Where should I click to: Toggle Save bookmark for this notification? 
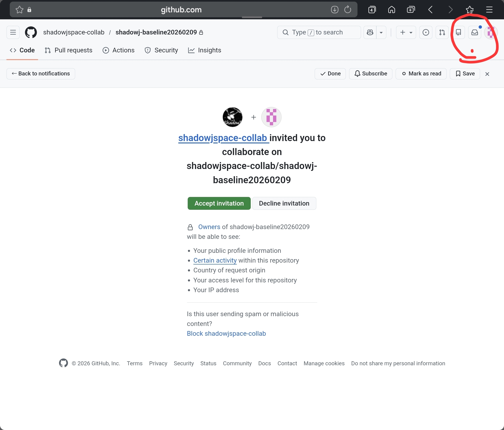(465, 74)
